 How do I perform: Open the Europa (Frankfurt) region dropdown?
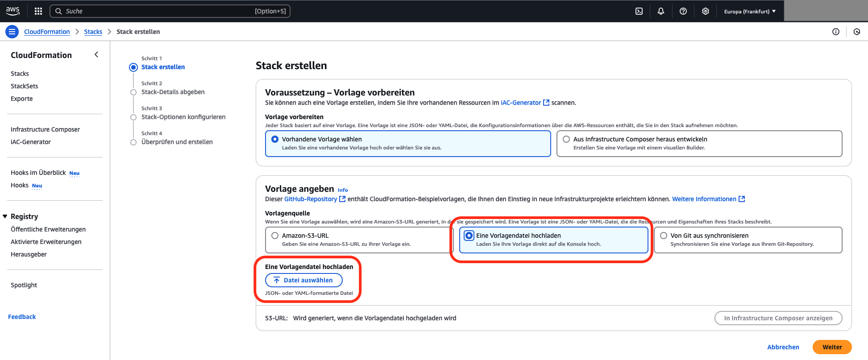tap(750, 12)
